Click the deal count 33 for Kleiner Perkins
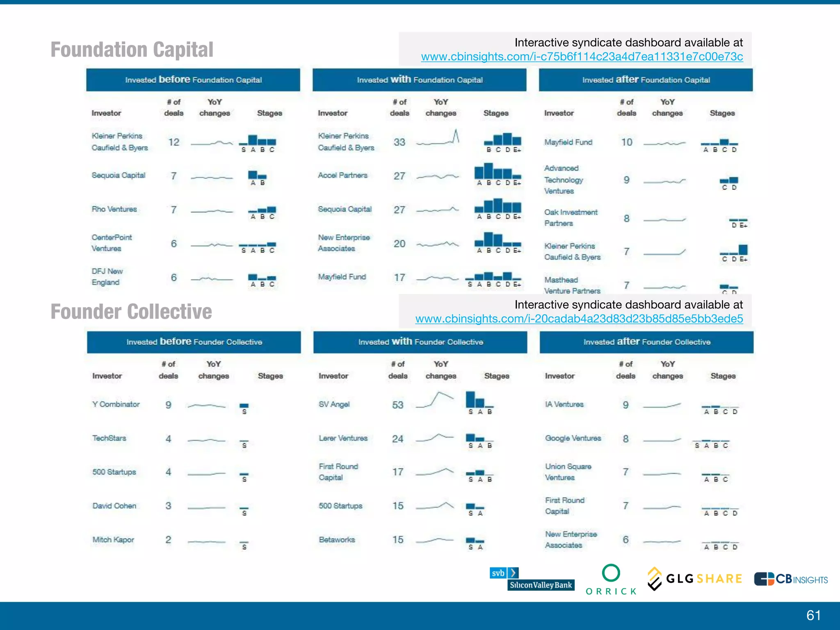The width and height of the screenshot is (840, 630). tap(399, 142)
